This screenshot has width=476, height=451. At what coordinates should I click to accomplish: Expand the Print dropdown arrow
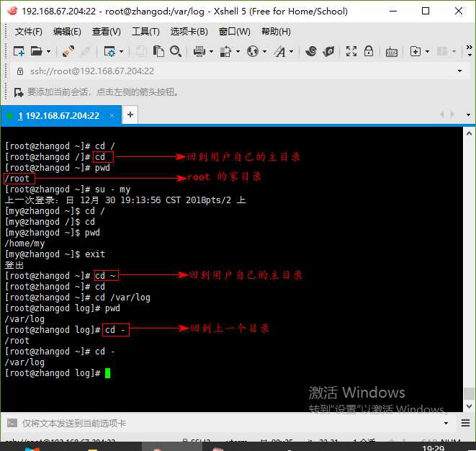point(211,52)
